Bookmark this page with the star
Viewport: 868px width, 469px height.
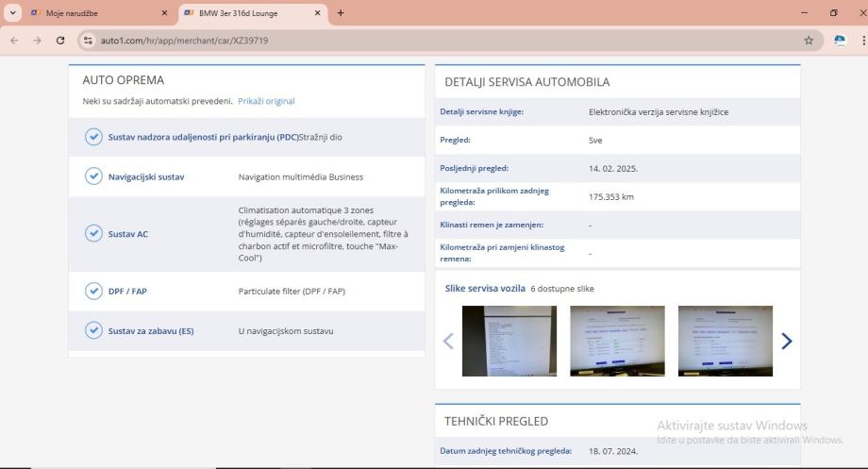809,41
